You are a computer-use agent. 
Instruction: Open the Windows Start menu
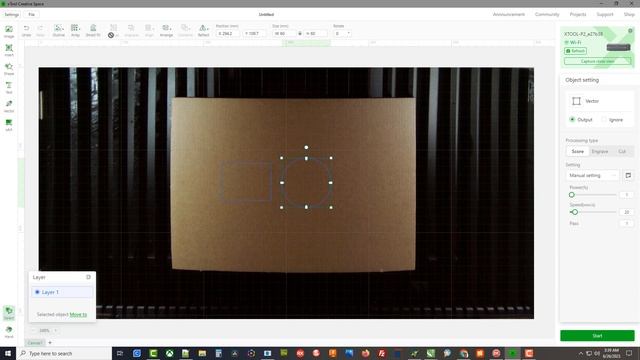[x=7, y=353]
